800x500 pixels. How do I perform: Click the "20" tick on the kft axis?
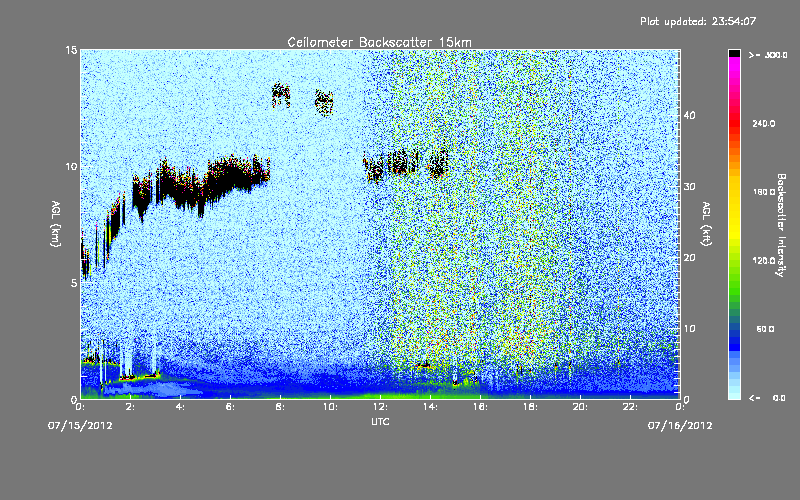689,258
